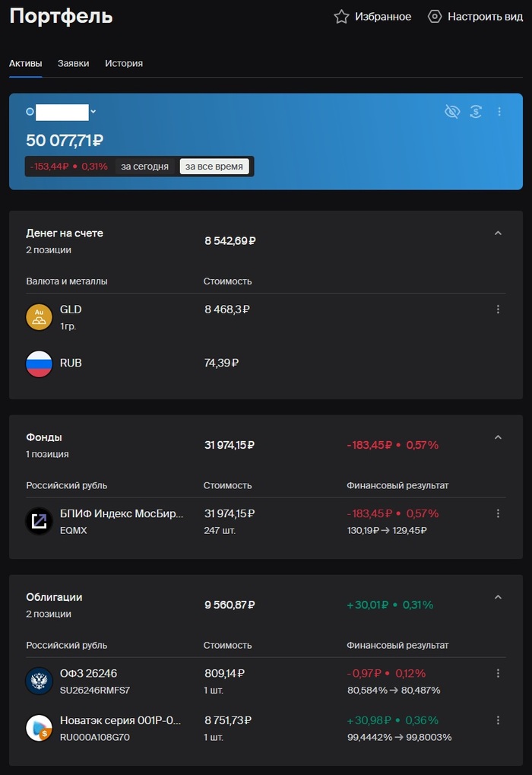Collapse the Фонды section
The width and height of the screenshot is (532, 775).
[x=498, y=437]
